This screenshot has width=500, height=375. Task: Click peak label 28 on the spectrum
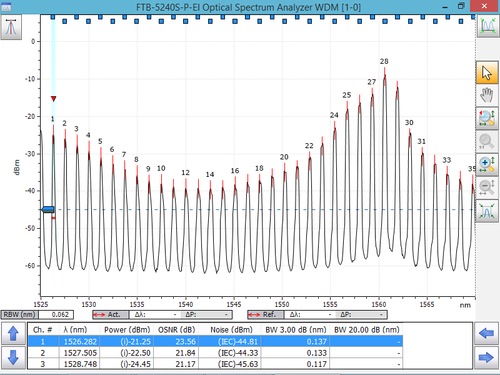384,61
